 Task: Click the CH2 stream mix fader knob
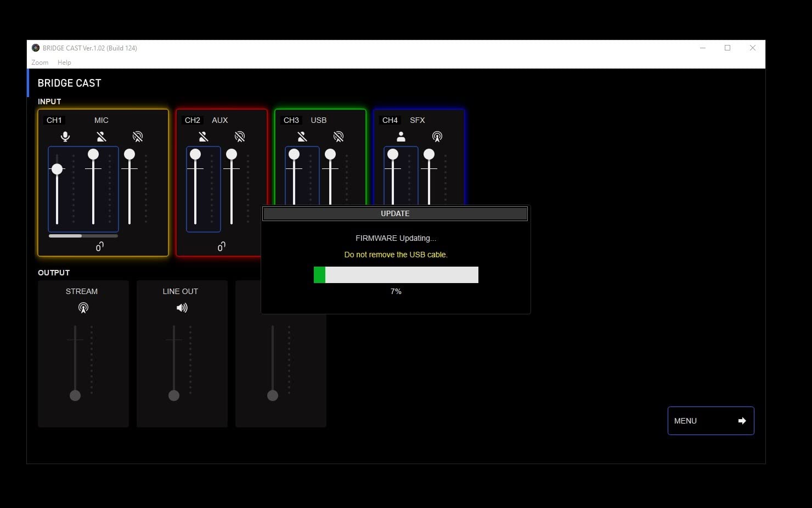coord(232,154)
